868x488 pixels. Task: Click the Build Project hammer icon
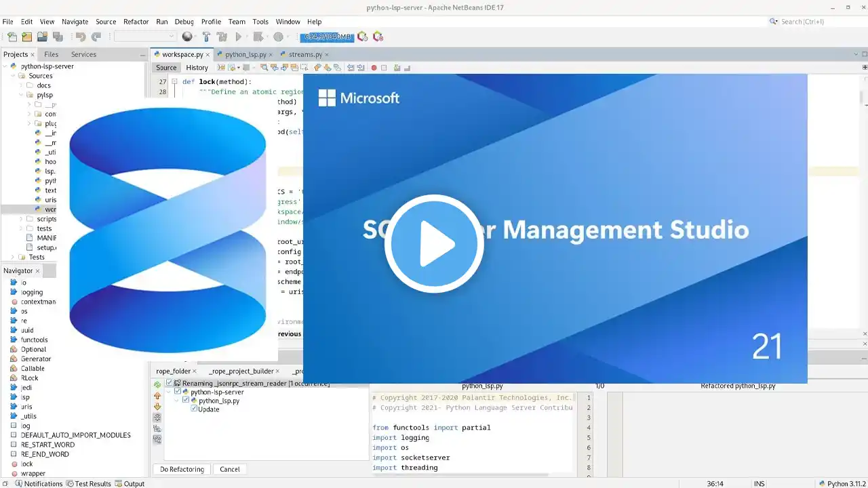(206, 37)
